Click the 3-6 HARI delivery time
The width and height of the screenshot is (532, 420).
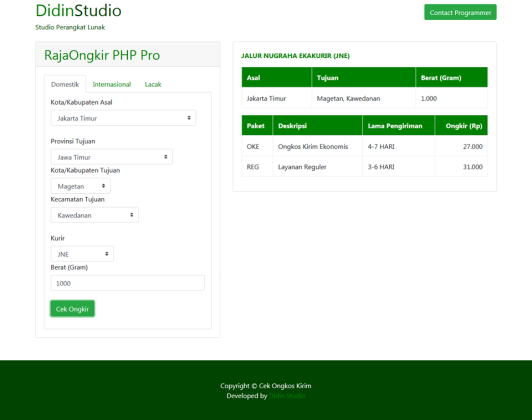coord(381,167)
